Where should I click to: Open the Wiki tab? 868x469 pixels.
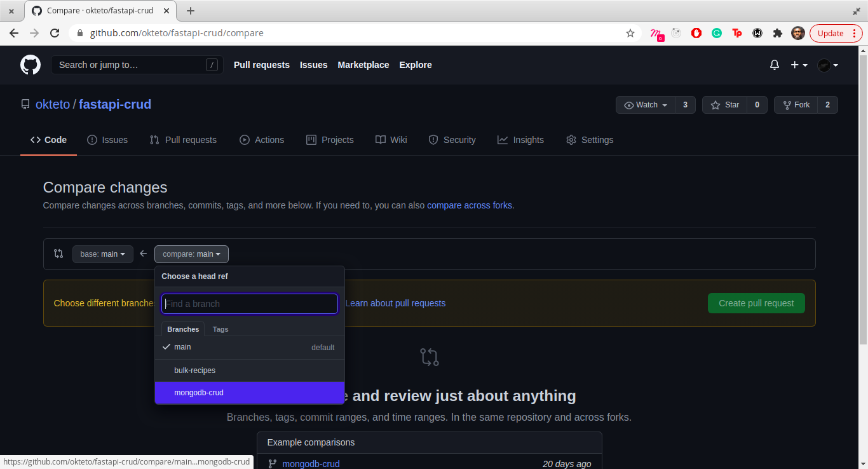(x=391, y=140)
